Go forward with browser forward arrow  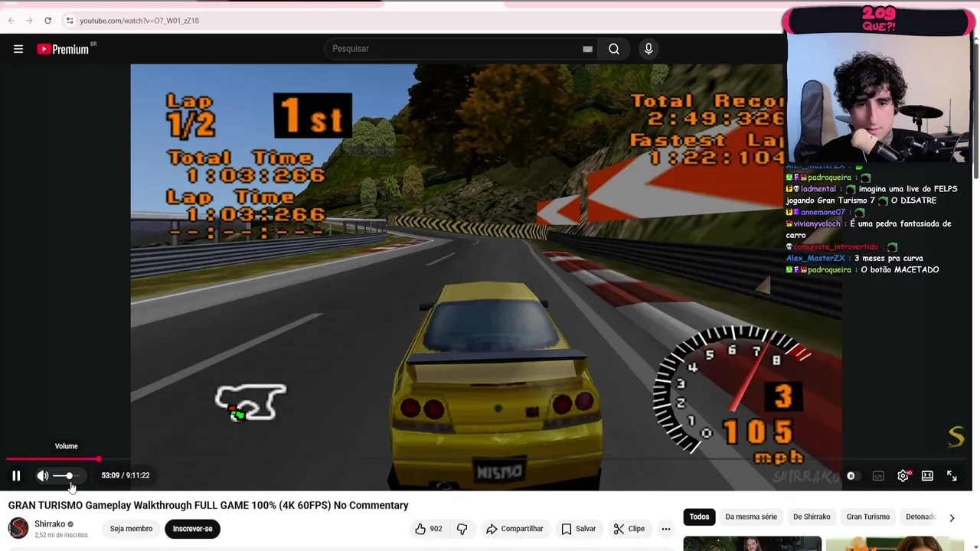29,21
